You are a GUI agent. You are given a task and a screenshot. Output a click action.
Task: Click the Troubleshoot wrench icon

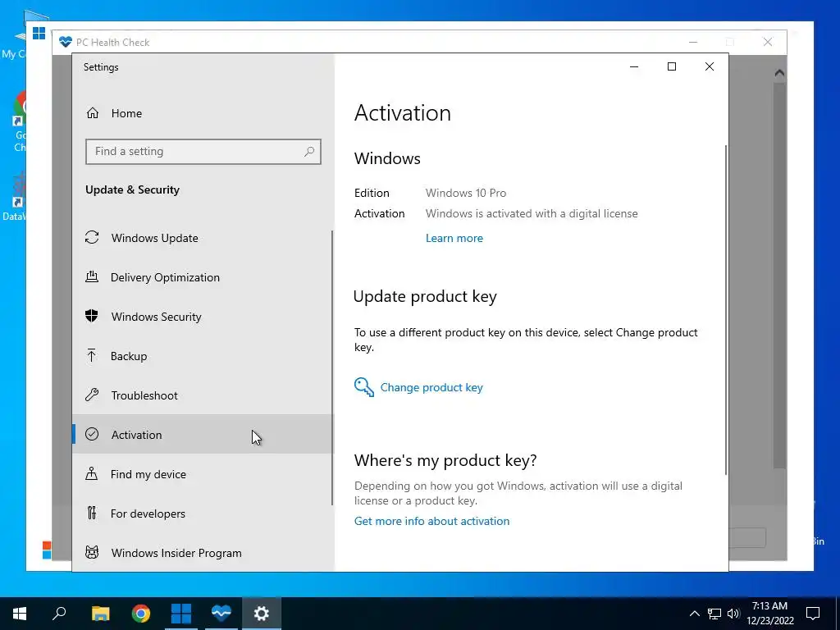92,395
